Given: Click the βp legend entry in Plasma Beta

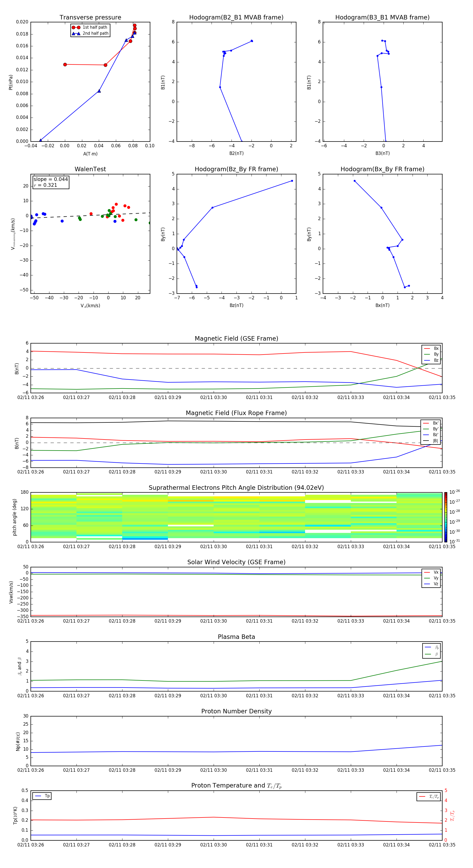Looking at the screenshot, I should click(431, 647).
